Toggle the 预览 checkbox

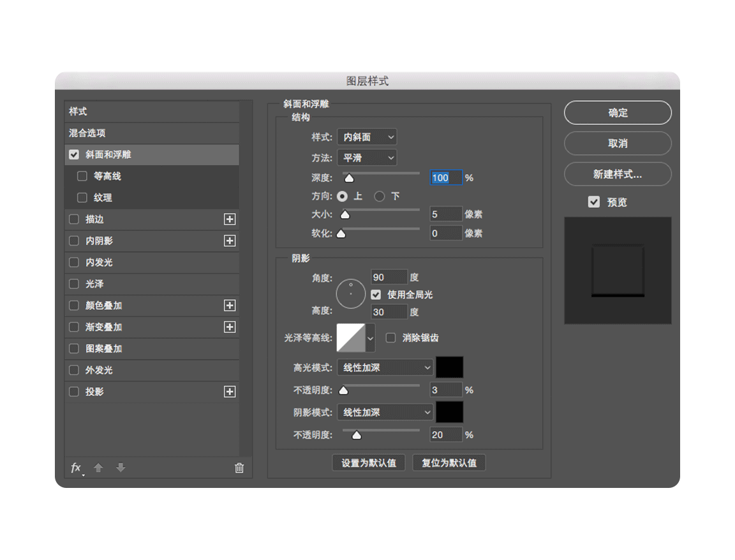click(x=594, y=202)
